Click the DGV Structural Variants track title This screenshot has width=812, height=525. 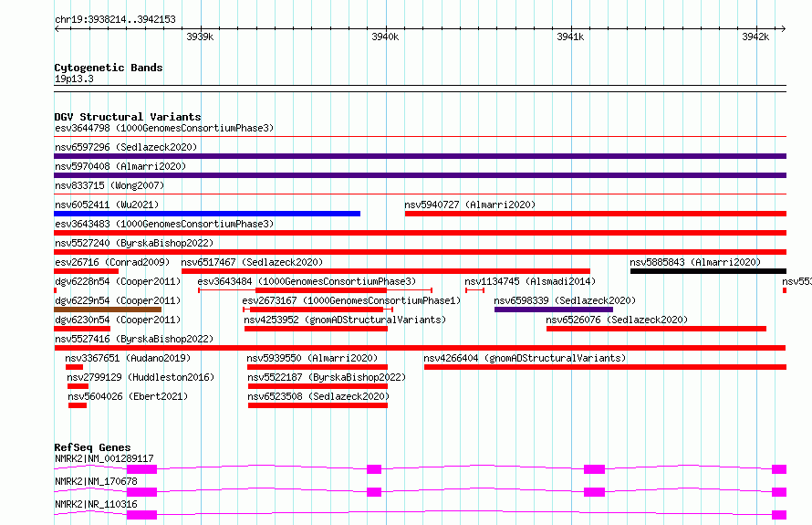128,117
